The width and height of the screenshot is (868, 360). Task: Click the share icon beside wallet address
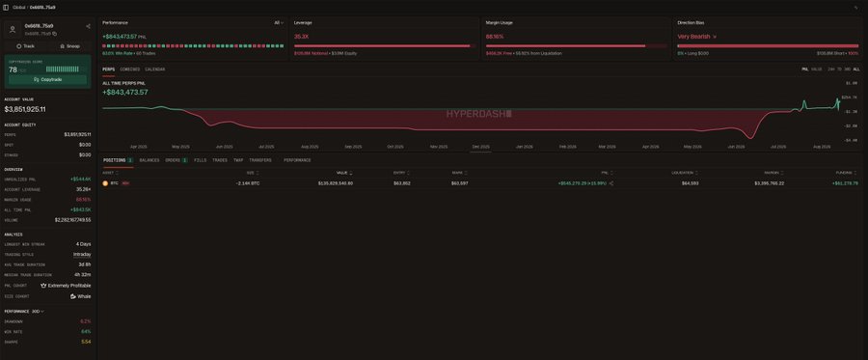[88, 26]
